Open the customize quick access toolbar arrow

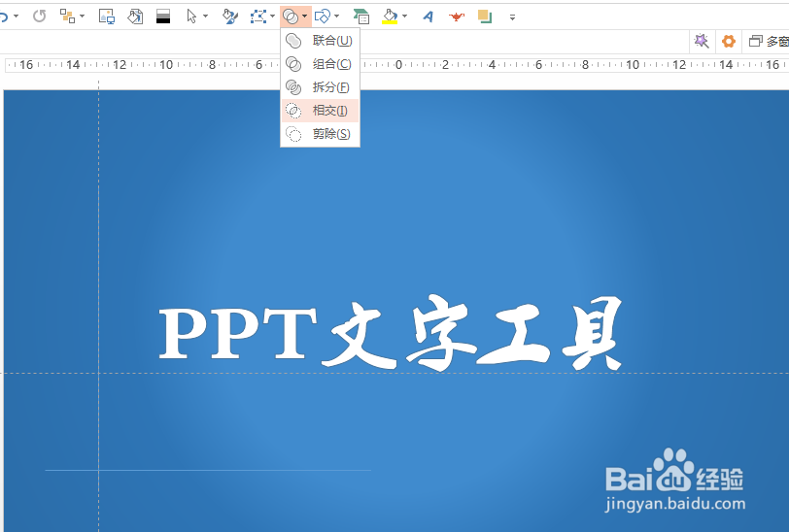(512, 17)
